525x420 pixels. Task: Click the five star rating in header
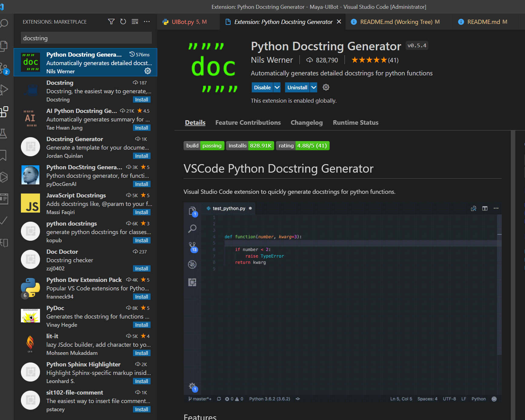(369, 60)
